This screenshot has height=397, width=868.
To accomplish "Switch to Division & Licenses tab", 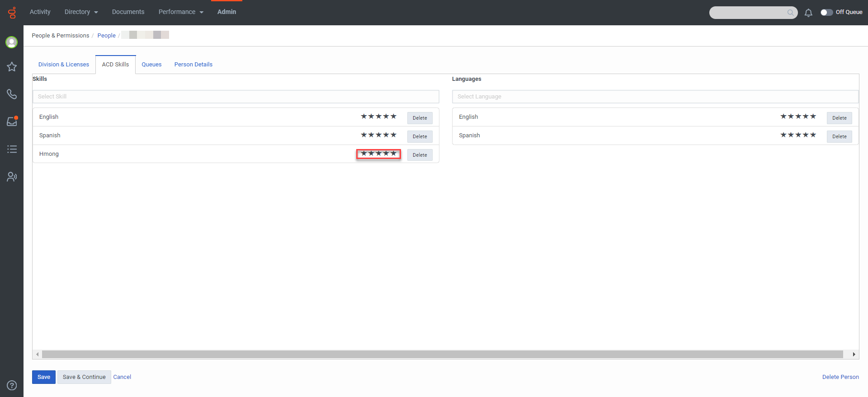I will [x=64, y=65].
